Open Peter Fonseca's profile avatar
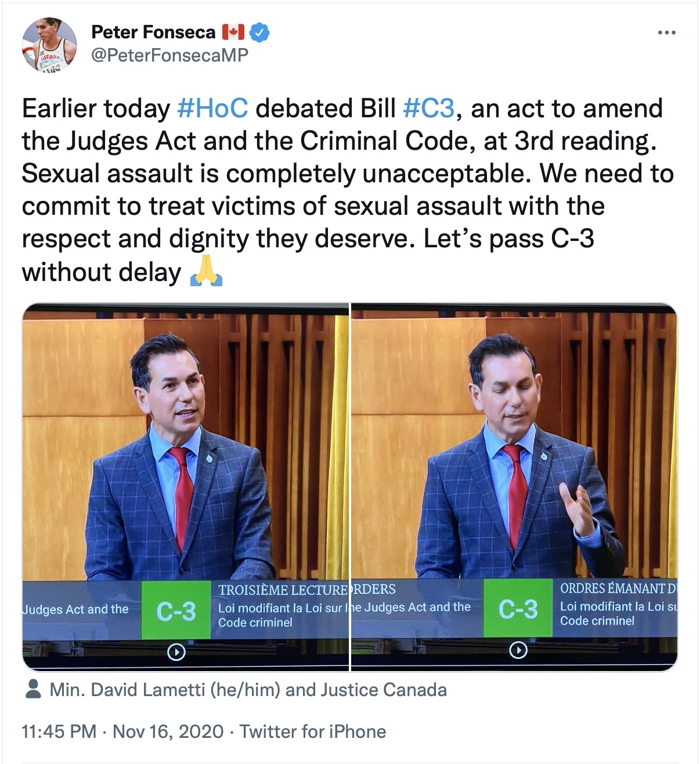The height and width of the screenshot is (764, 700). click(49, 45)
